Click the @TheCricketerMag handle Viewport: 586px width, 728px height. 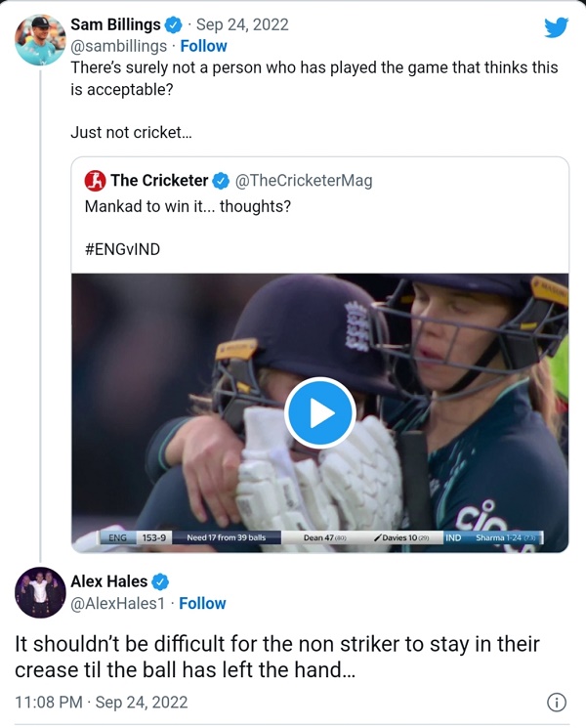coord(304,181)
